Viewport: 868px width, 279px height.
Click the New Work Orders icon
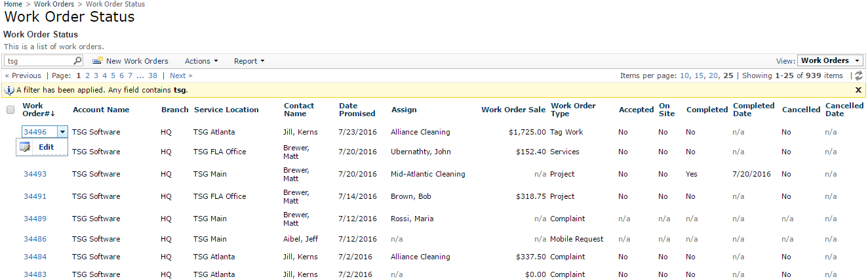98,61
